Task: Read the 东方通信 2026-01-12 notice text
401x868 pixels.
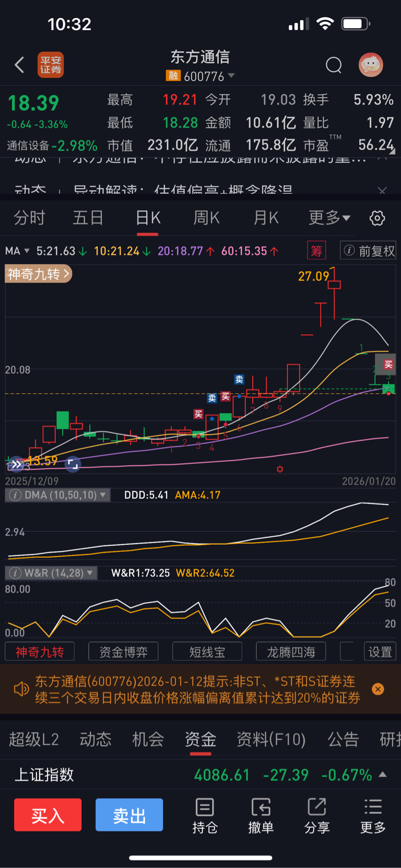Action: (197, 689)
